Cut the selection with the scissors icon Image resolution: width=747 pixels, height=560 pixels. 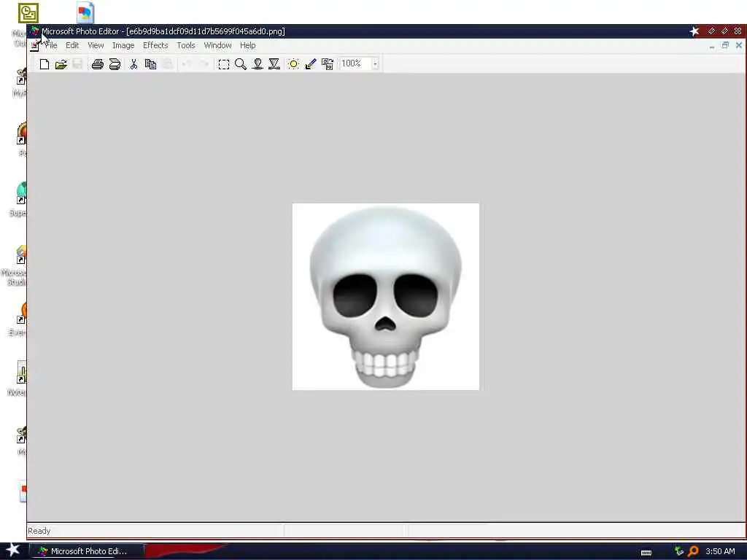[x=134, y=64]
